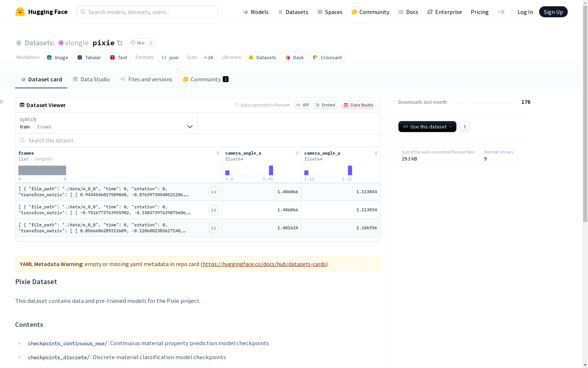Image resolution: width=588 pixels, height=368 pixels.
Task: Open the three-dot more options button
Action: point(465,127)
